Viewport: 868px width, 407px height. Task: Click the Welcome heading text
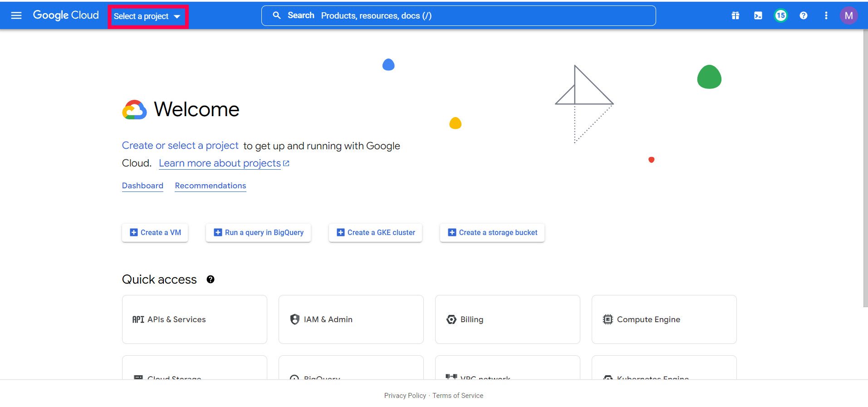click(x=196, y=109)
